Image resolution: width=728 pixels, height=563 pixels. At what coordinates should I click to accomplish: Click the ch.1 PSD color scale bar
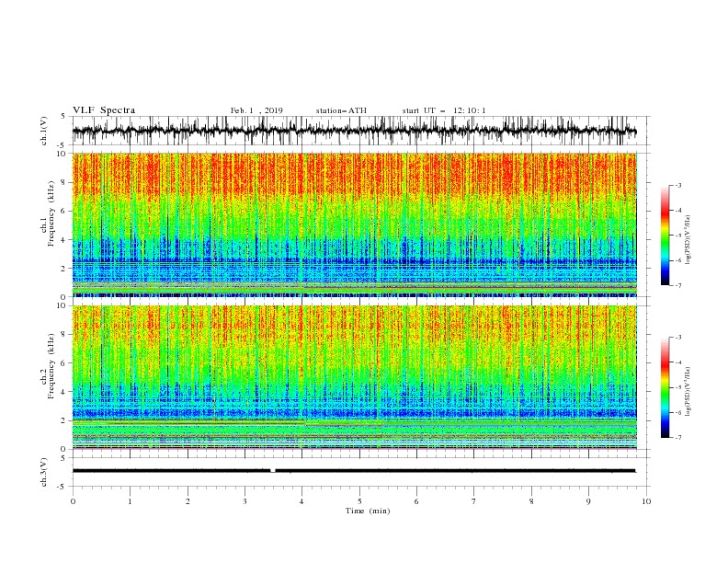point(665,235)
